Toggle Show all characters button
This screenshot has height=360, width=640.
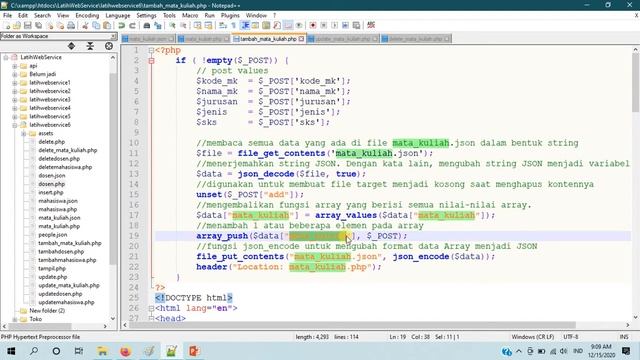233,25
